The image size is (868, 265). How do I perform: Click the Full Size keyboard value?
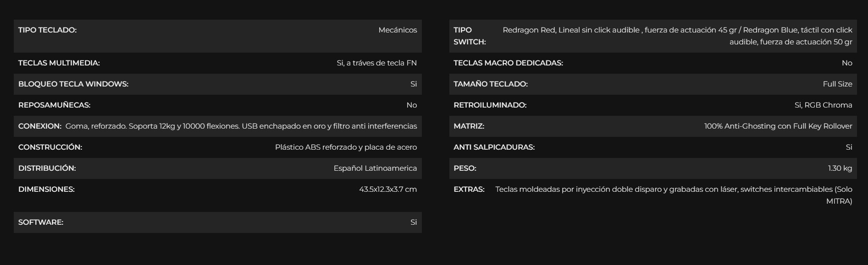[837, 84]
